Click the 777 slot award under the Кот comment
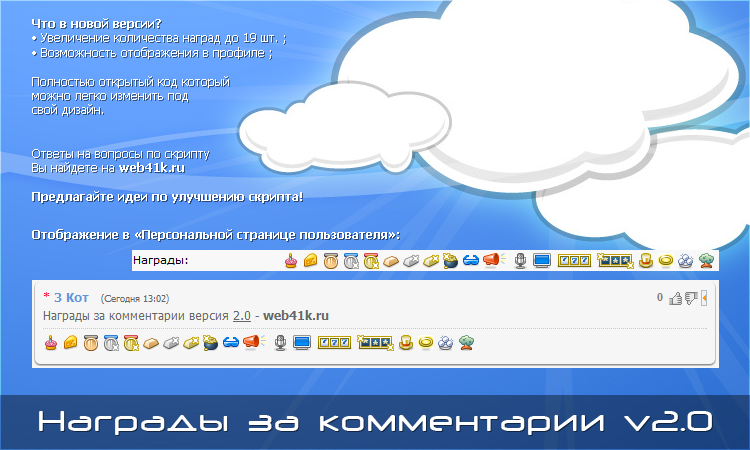Viewport: 750px width, 450px height. point(334,342)
